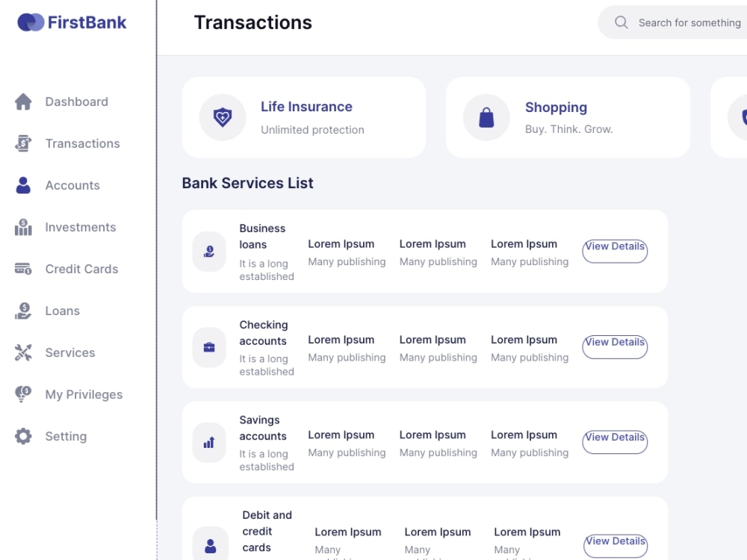Open the Setting sidebar entry

click(x=66, y=437)
